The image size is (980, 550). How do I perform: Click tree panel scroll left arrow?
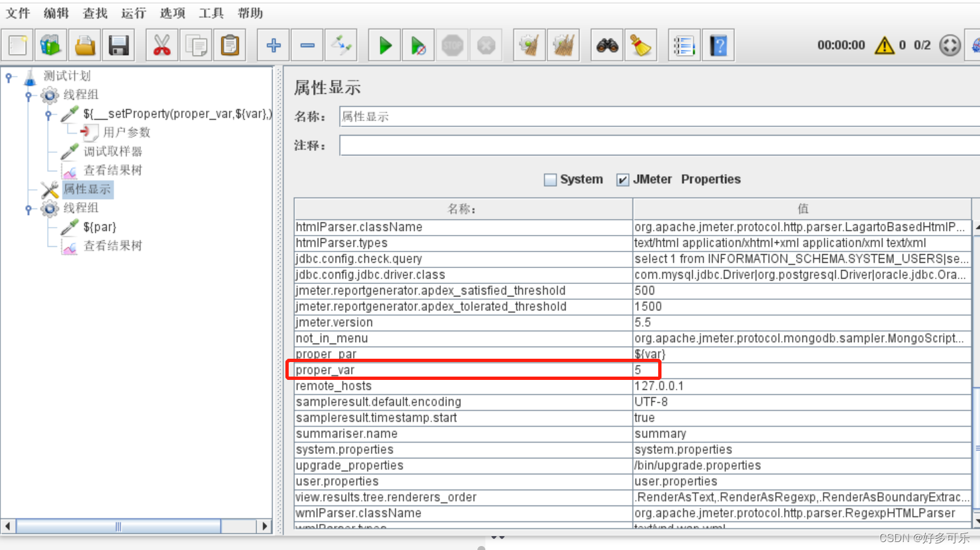point(8,527)
